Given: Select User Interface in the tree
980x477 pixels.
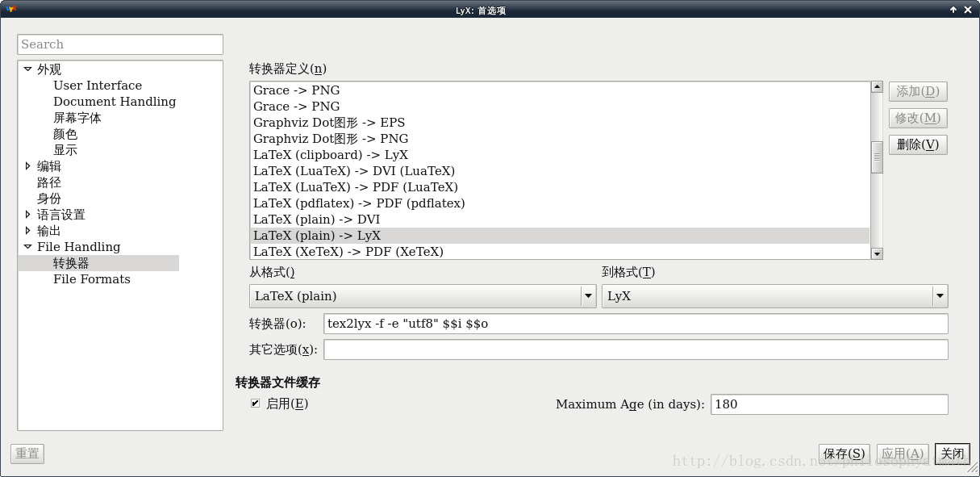Looking at the screenshot, I should 98,86.
